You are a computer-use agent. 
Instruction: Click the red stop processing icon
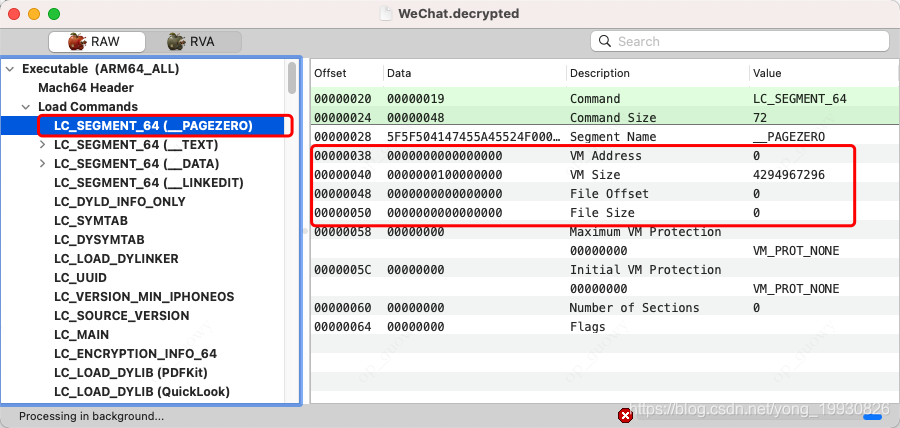click(625, 415)
